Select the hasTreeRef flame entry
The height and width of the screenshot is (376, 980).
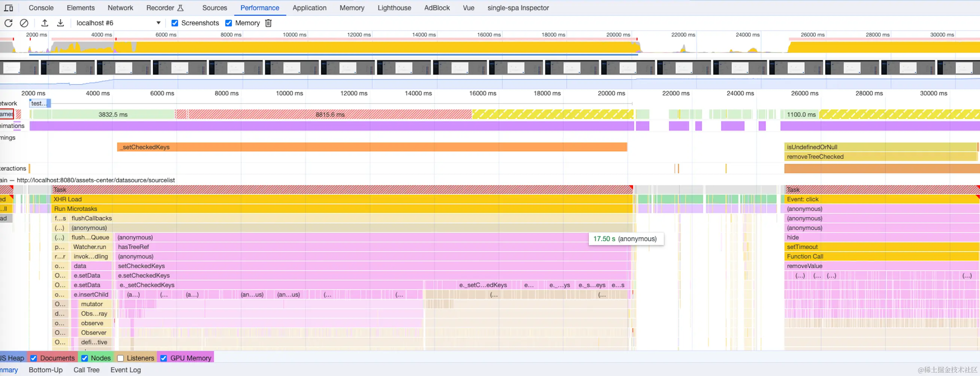click(373, 246)
